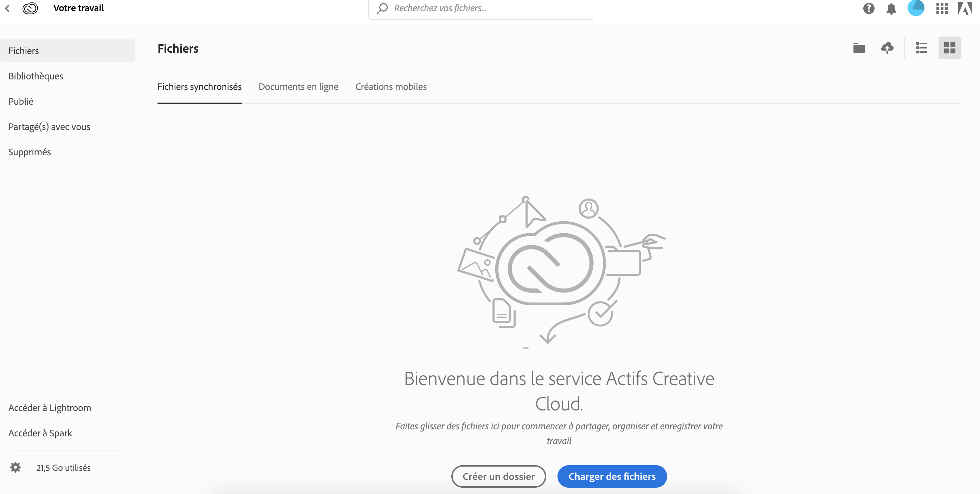Click the search magnifier icon
The height and width of the screenshot is (494, 980).
point(382,8)
